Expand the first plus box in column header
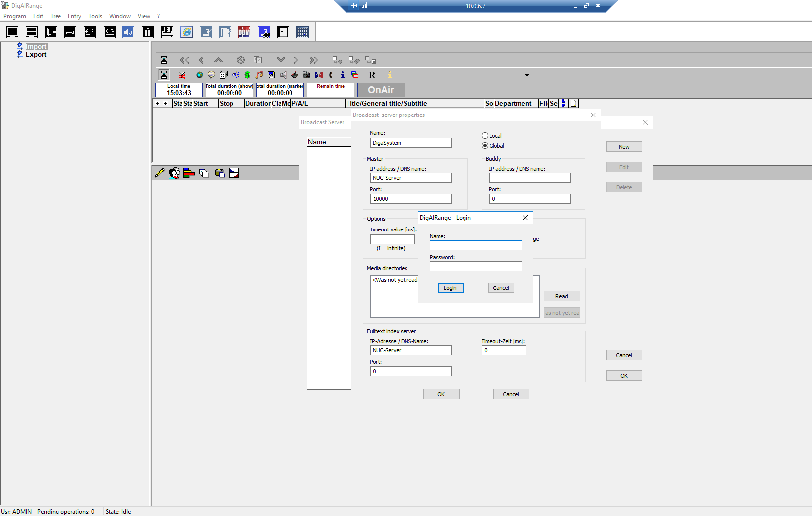 (157, 104)
